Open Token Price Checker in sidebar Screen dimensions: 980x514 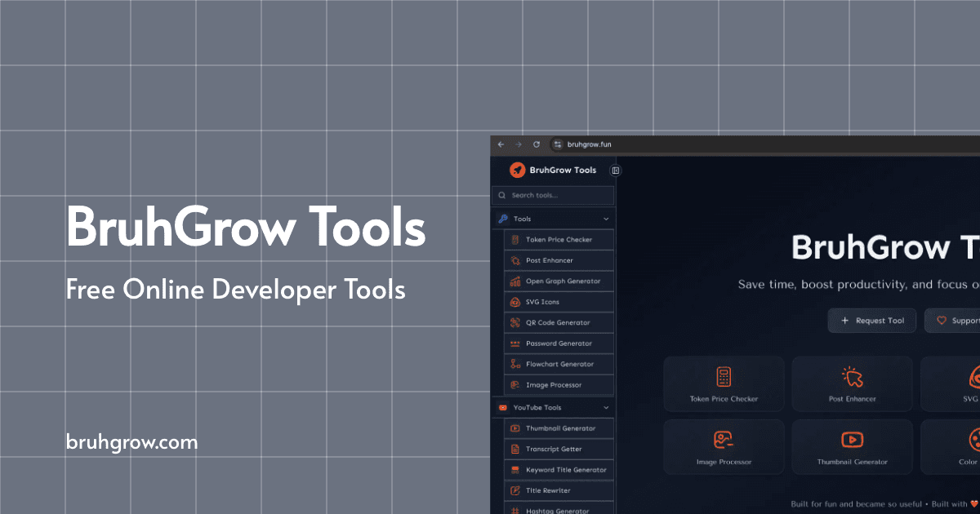click(559, 240)
